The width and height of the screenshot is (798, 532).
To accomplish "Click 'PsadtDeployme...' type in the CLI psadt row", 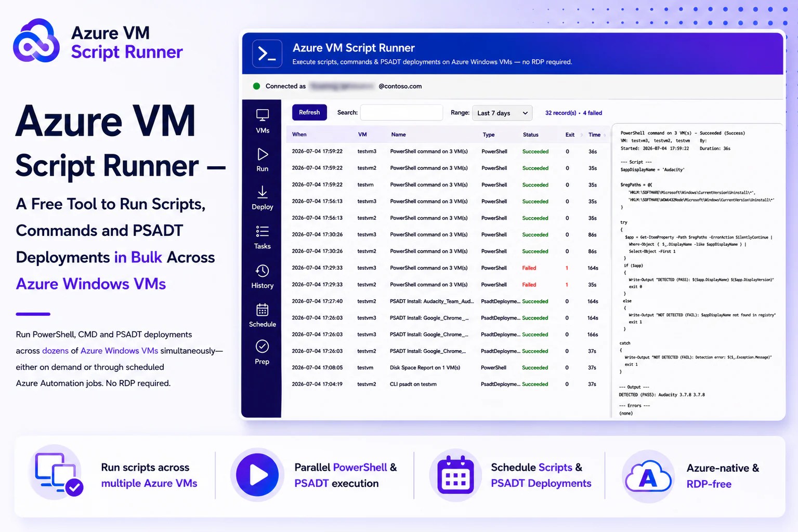I will pyautogui.click(x=501, y=384).
